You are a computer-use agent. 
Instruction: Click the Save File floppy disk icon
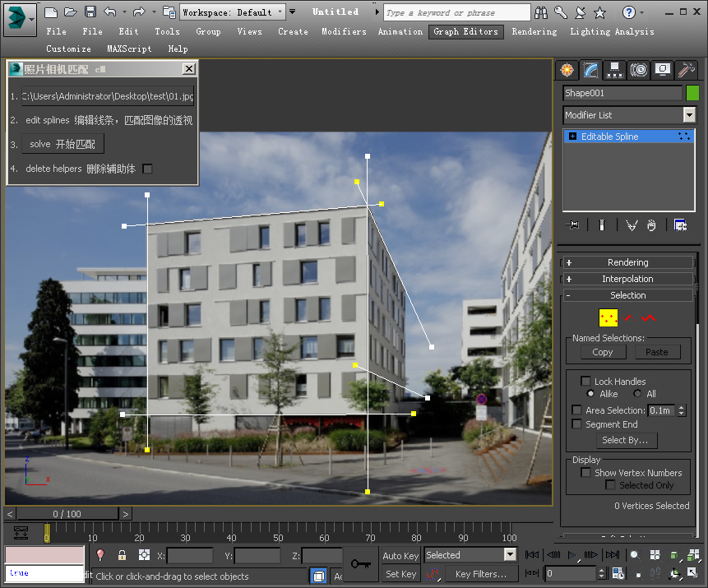pos(90,12)
